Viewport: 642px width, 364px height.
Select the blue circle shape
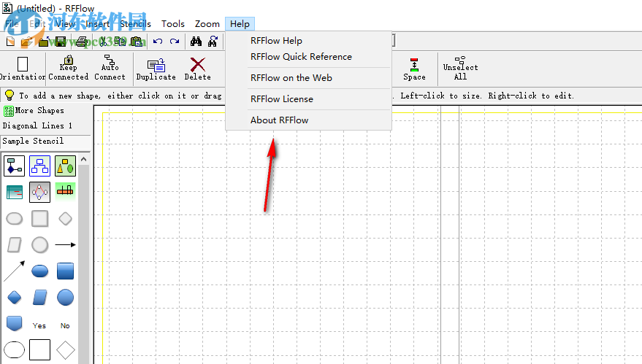coord(65,298)
